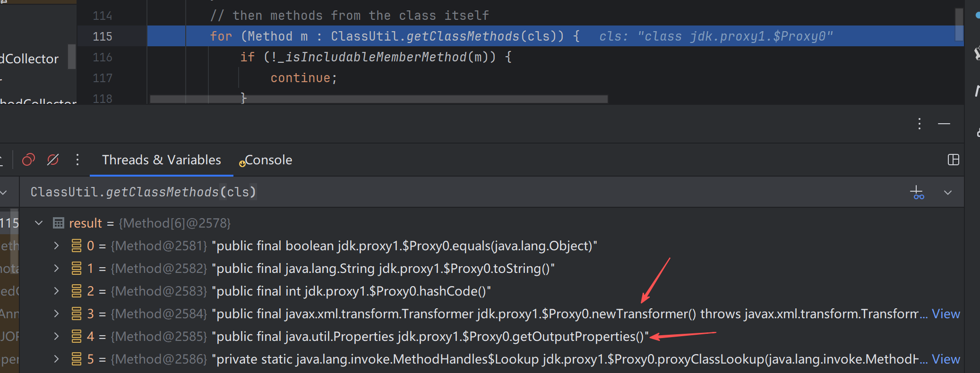Screen dimensions: 980x373
Task: Click field icon of element 0
Action: pos(76,246)
